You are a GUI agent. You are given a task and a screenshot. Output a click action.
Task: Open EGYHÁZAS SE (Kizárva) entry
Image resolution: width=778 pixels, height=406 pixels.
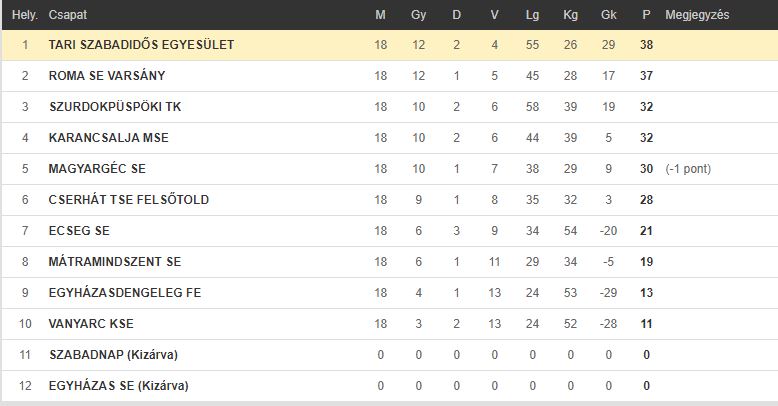pyautogui.click(x=119, y=386)
